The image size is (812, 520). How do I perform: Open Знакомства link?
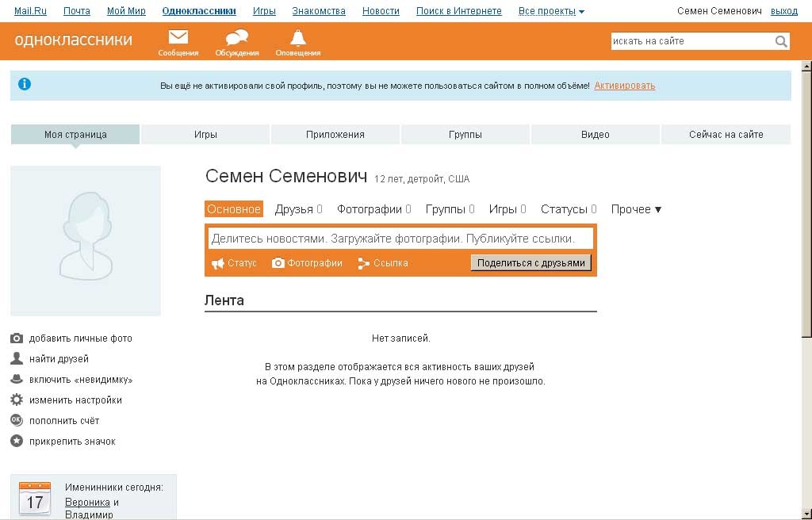tap(319, 11)
